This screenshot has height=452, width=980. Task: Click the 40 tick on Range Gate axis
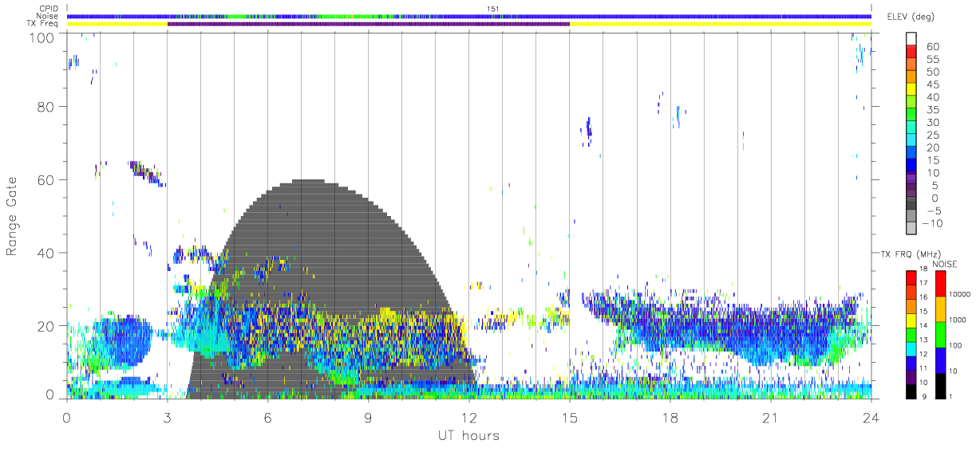point(47,253)
